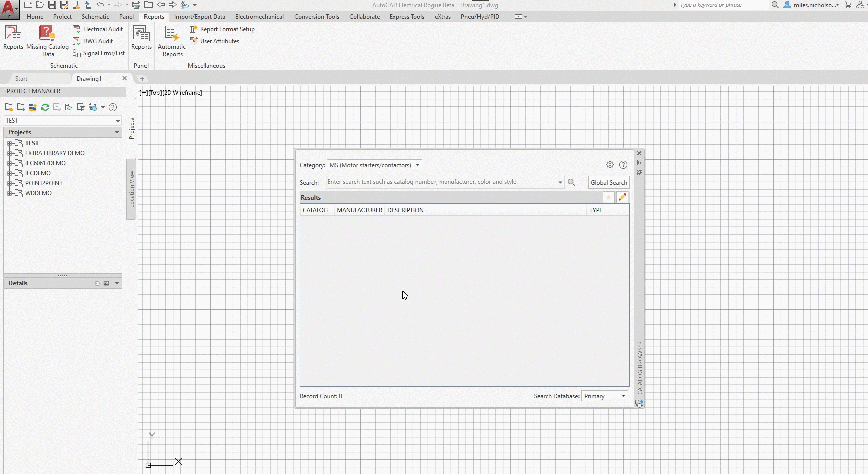Open the Projects section header dropdown arrow
This screenshot has width=868, height=474.
(x=117, y=132)
